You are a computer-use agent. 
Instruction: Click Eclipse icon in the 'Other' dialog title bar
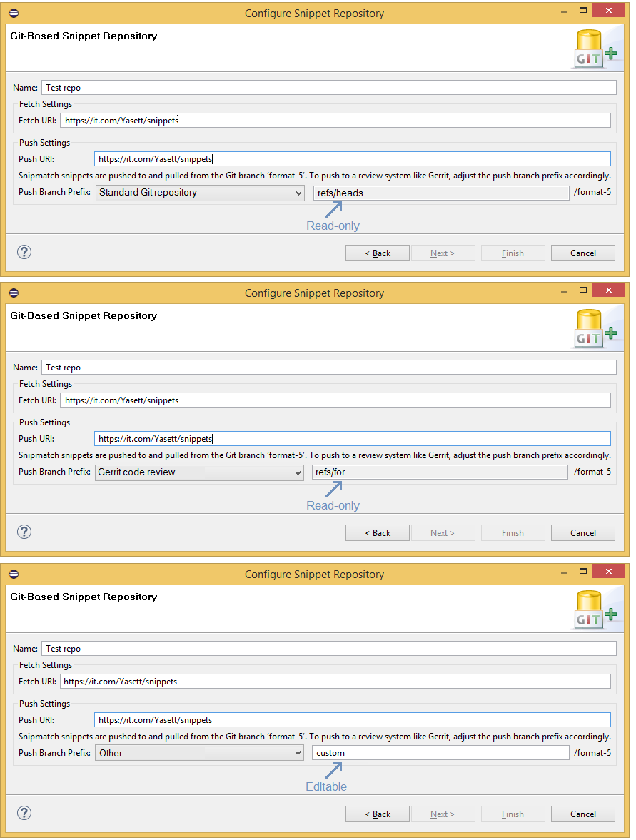coord(14,575)
